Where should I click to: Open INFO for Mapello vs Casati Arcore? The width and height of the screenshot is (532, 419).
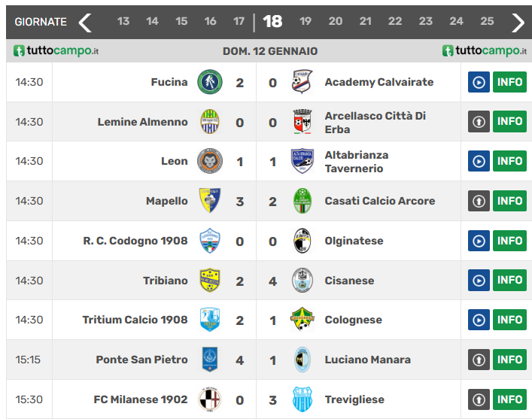(x=509, y=201)
